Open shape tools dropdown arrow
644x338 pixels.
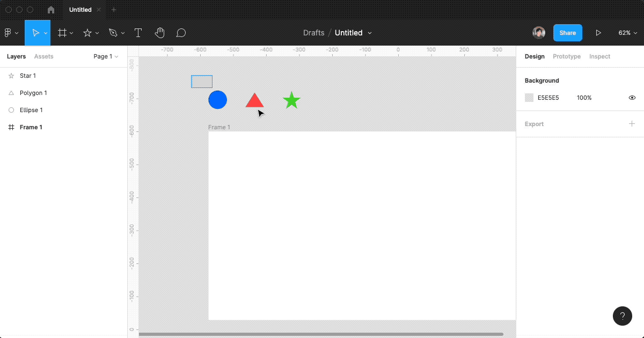(97, 33)
